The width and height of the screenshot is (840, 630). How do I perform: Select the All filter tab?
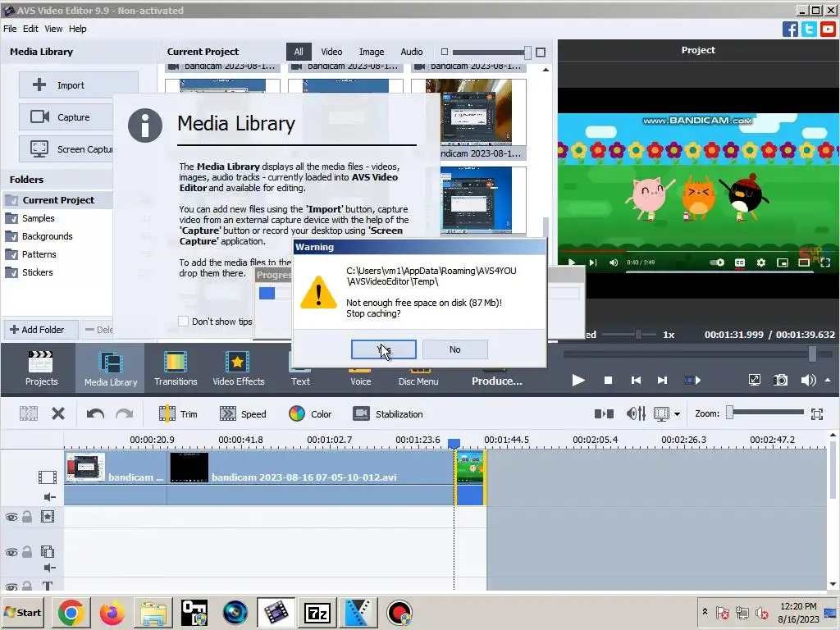click(x=299, y=52)
